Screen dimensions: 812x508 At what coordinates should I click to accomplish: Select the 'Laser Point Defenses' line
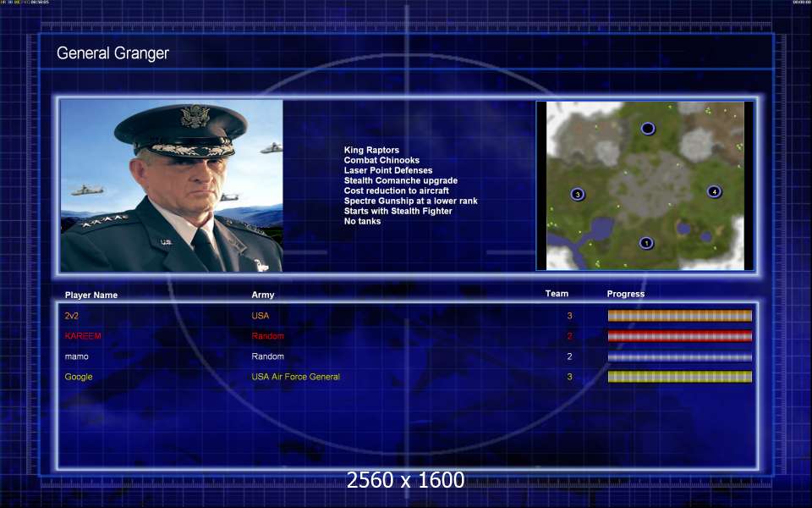388,170
